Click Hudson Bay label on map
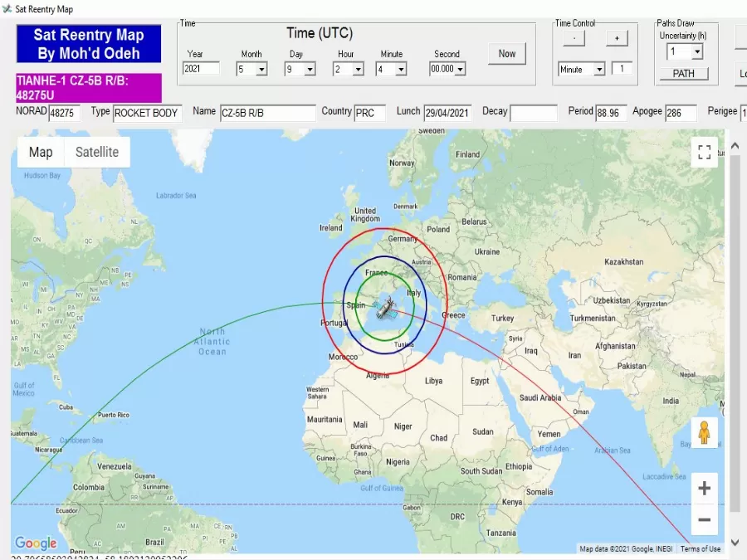The width and height of the screenshot is (747, 560). (x=42, y=175)
